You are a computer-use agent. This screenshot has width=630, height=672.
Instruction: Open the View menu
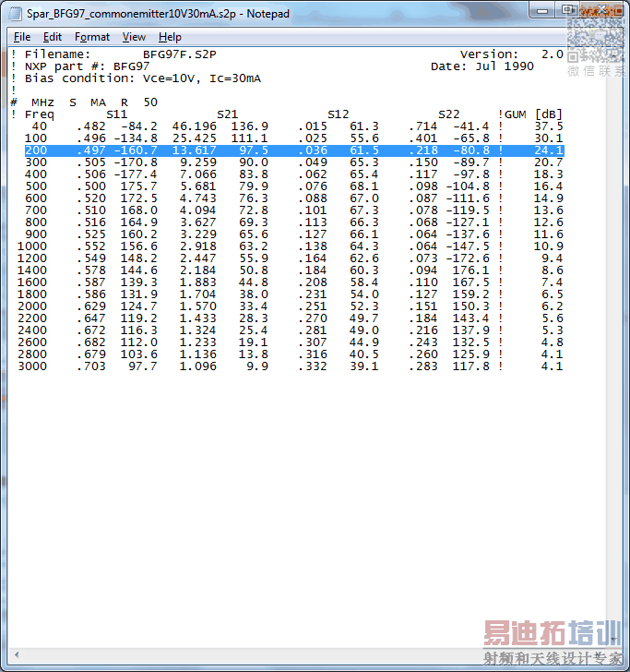[x=134, y=37]
